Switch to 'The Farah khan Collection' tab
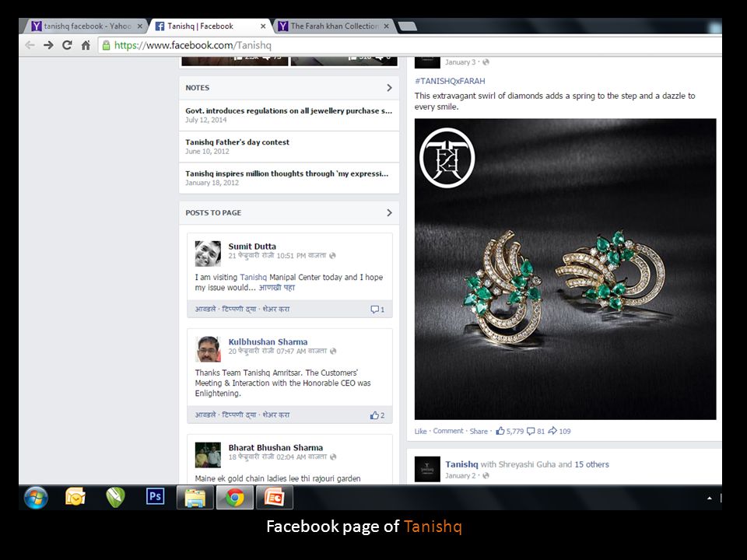The image size is (747, 560). (x=334, y=26)
